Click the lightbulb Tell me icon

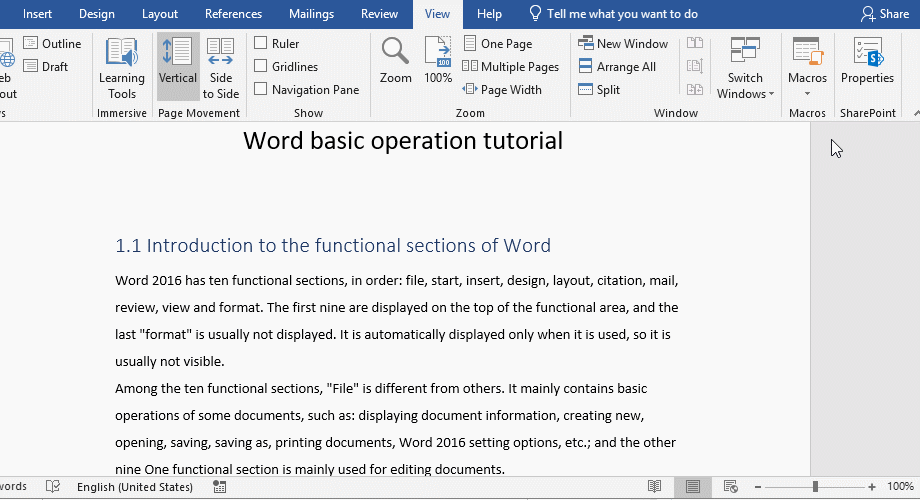(535, 13)
